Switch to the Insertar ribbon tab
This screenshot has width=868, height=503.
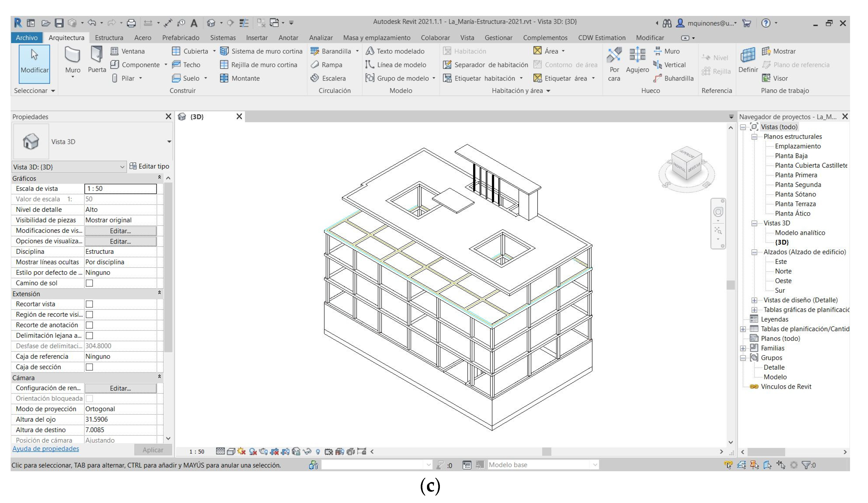[257, 38]
